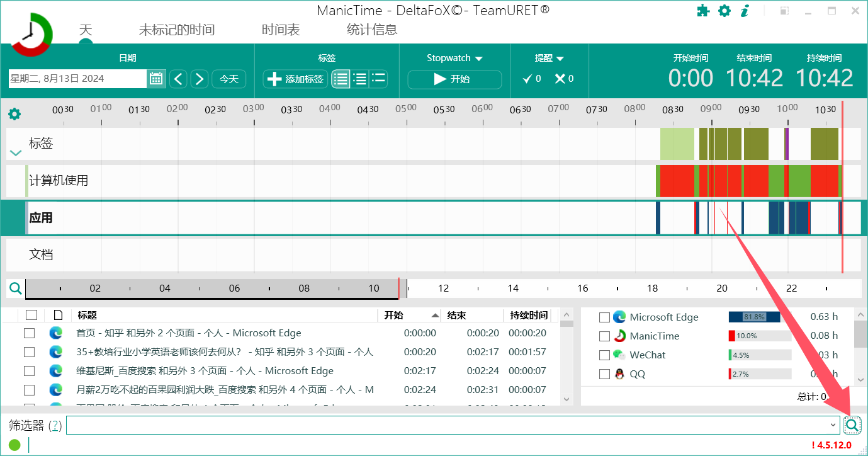Viewport: 868px width, 456px height.
Task: Click the timeline settings gear icon
Action: coord(14,114)
